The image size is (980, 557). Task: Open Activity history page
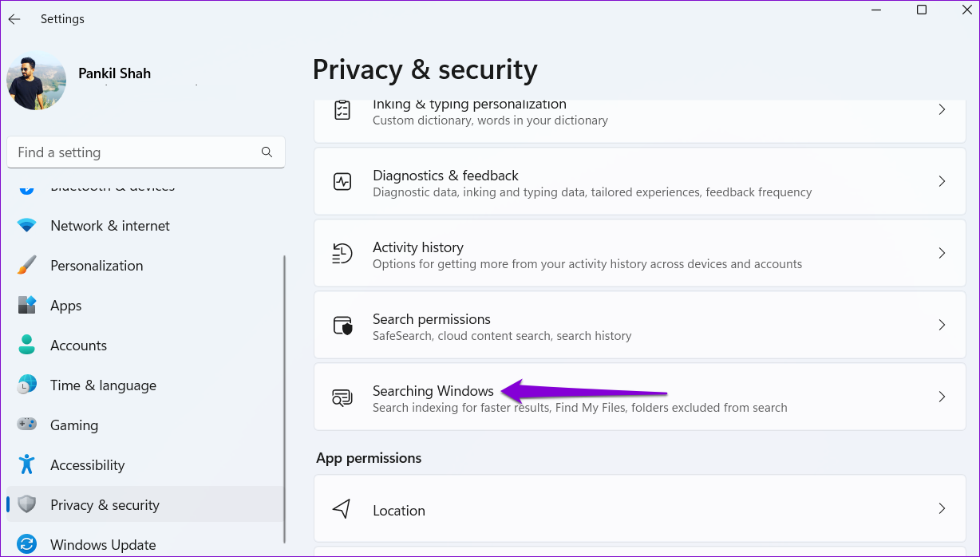(x=640, y=254)
